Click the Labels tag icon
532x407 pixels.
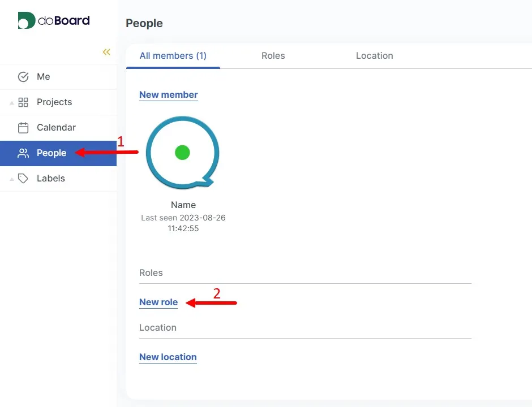(x=23, y=179)
